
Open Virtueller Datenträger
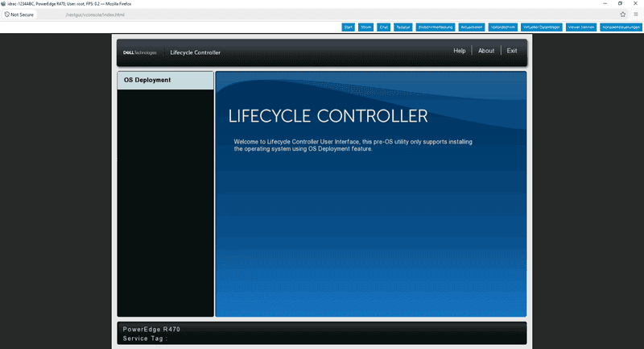[x=541, y=27]
